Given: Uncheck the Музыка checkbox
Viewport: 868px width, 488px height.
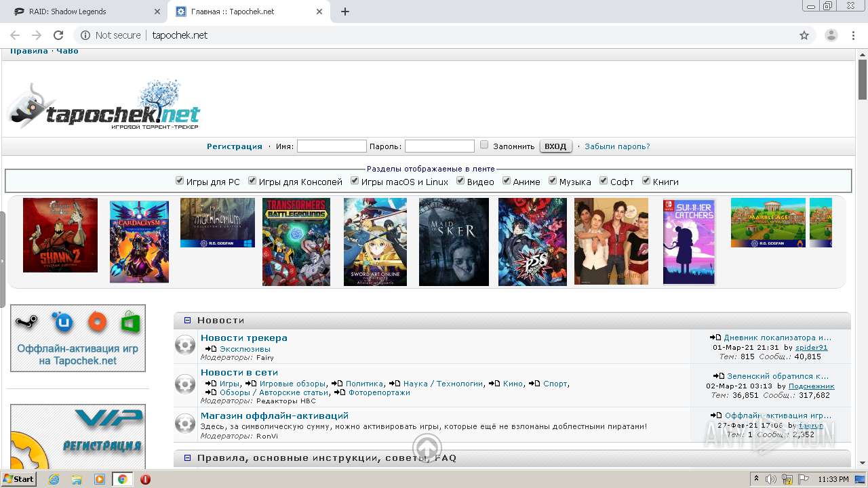Looking at the screenshot, I should tap(553, 180).
